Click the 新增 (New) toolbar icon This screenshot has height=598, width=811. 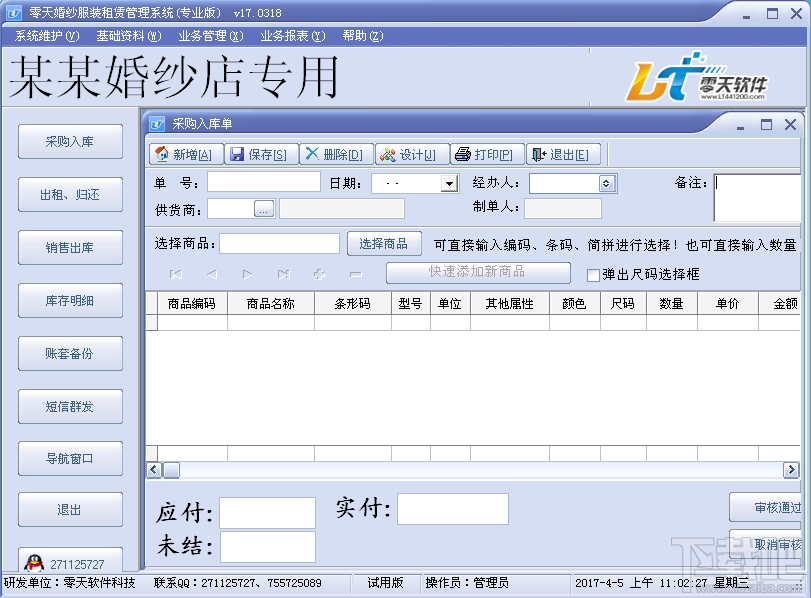coord(162,153)
